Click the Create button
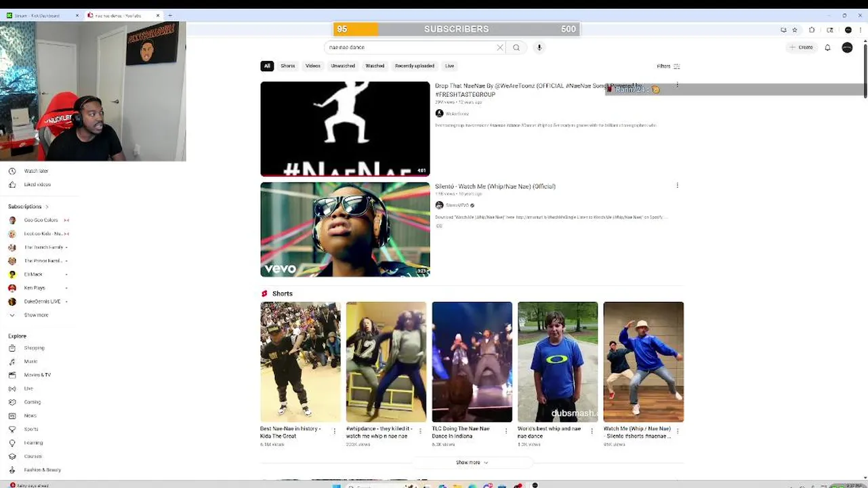The width and height of the screenshot is (868, 488). [801, 47]
